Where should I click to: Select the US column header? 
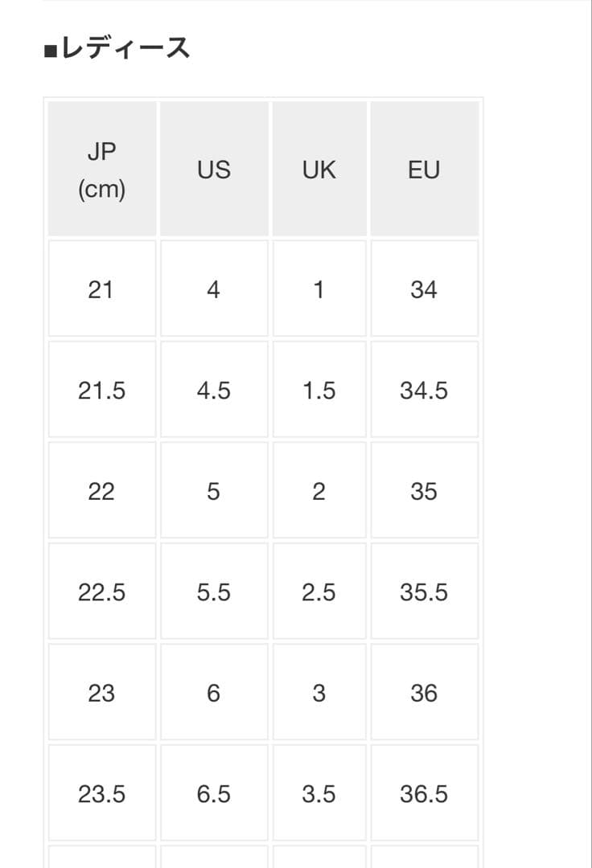pos(214,170)
